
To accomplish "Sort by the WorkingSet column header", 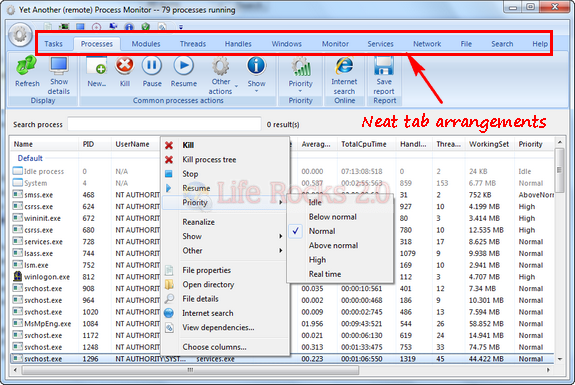I will pos(489,144).
